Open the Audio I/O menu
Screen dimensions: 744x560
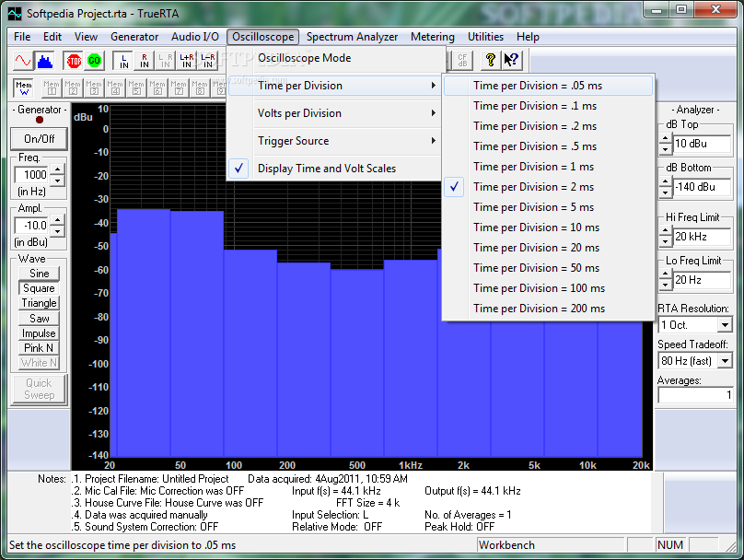(x=195, y=37)
